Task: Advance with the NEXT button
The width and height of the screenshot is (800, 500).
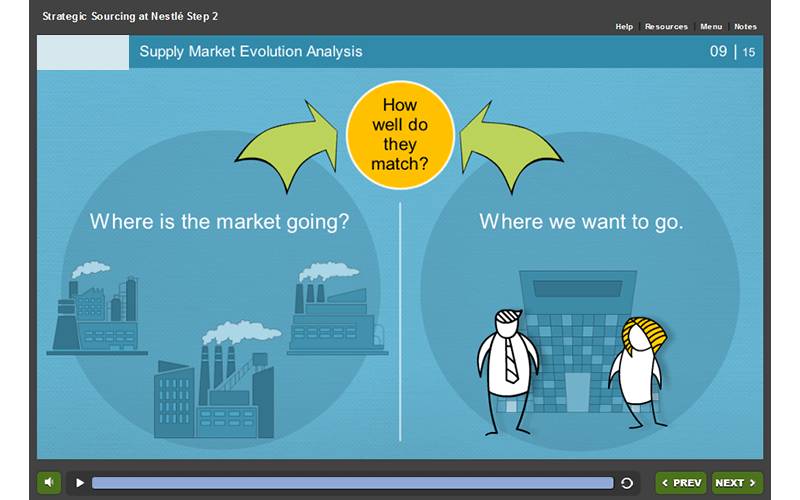Action: (736, 483)
